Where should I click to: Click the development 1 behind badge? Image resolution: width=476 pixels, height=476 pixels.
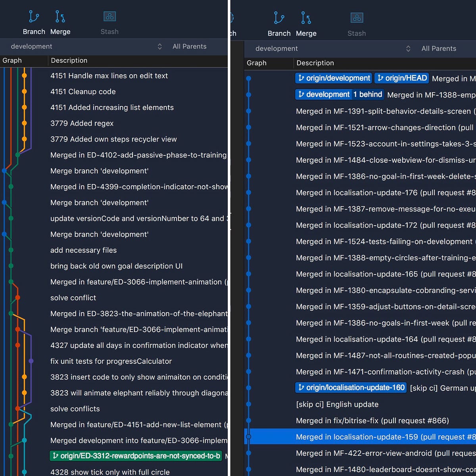pos(368,94)
